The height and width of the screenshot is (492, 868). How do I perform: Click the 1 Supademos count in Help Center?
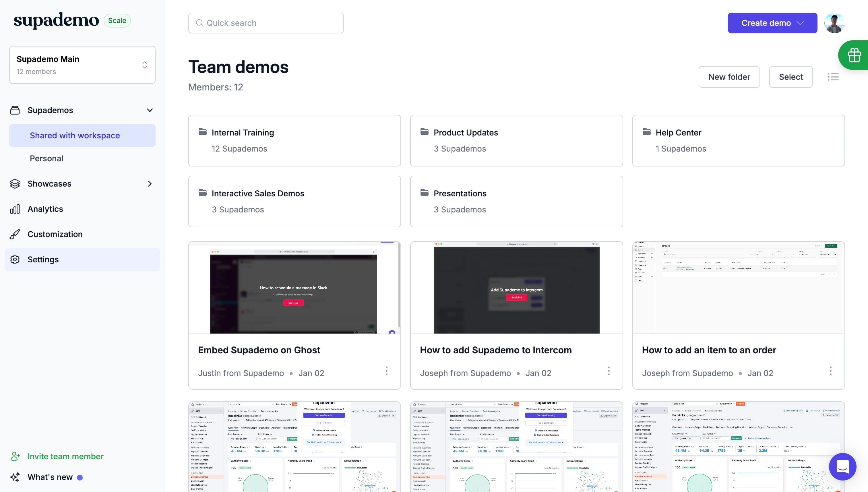tap(681, 149)
